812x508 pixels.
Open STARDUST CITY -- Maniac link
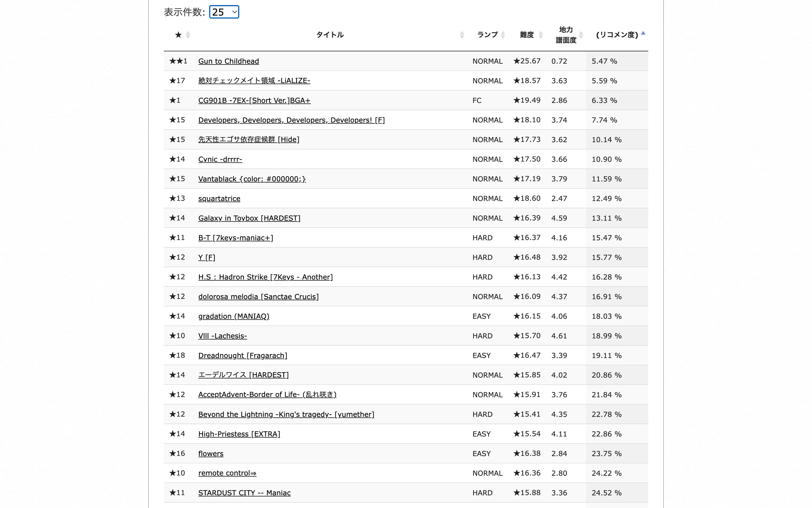[244, 492]
